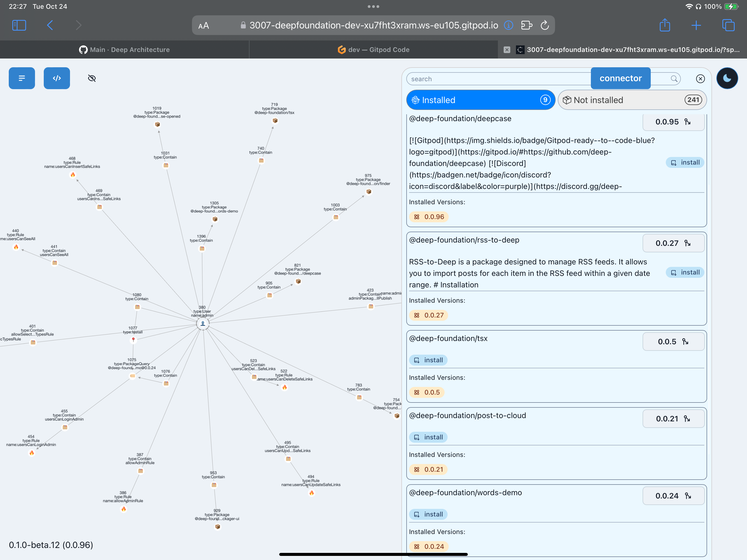Click install button for post-to-cloud package
Viewport: 747px width, 560px height.
pyautogui.click(x=428, y=437)
